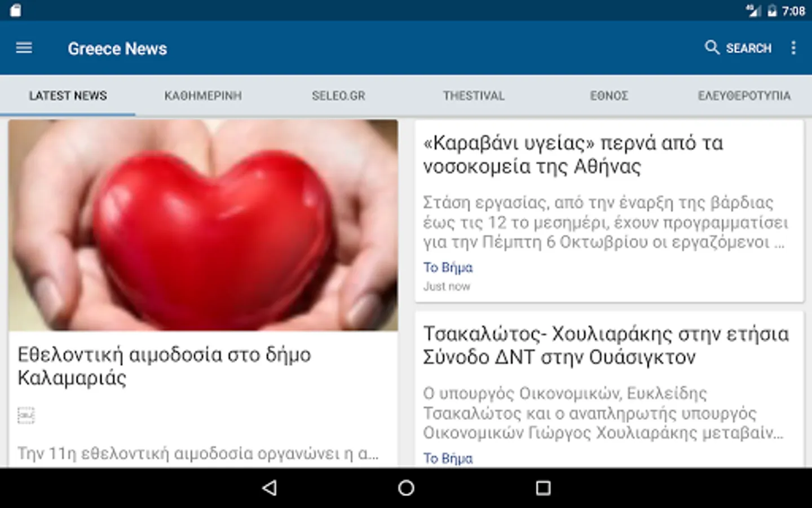812x508 pixels.
Task: Tap the Android home circle button
Action: [406, 488]
